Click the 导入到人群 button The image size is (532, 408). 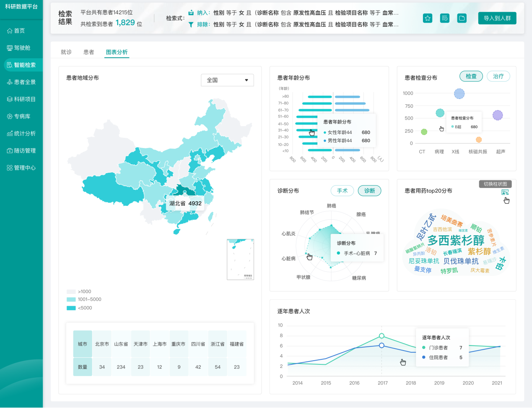(497, 18)
